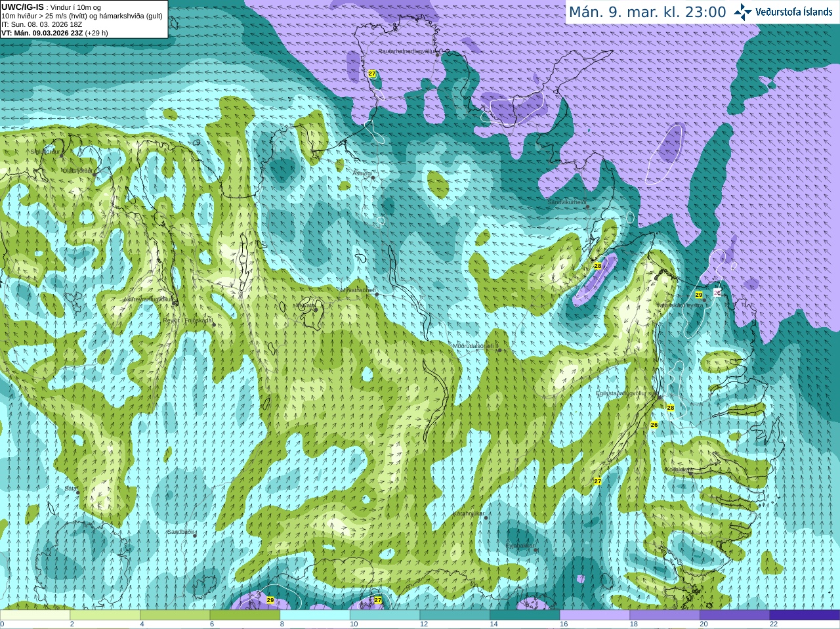
Task: Click yellow gust label 27 above the legend
Action: (378, 600)
